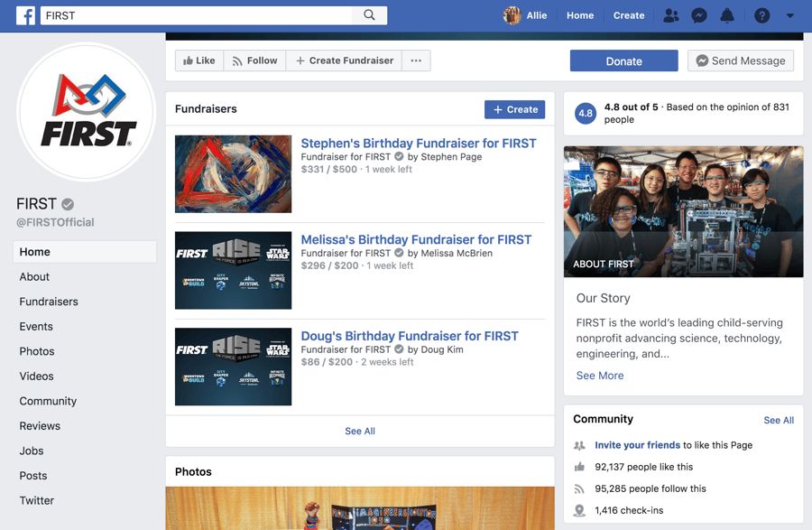The height and width of the screenshot is (530, 812).
Task: Open the Twitter sidebar section
Action: (37, 500)
